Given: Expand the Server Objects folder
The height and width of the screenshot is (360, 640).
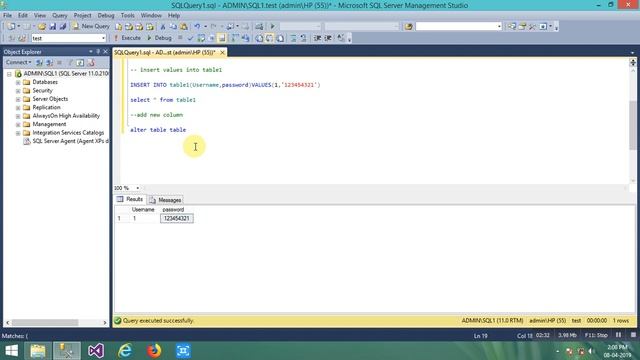Looking at the screenshot, I should tap(18, 99).
